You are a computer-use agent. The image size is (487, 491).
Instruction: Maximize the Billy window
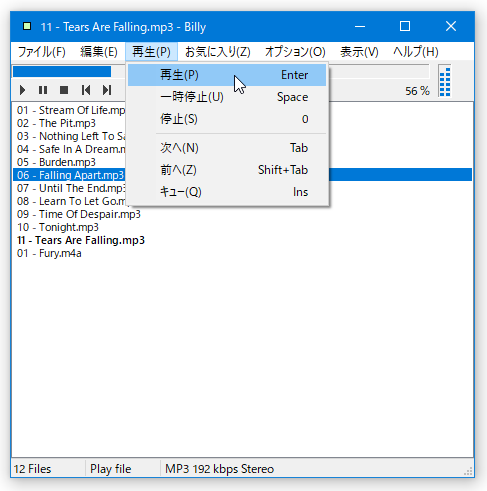pos(405,26)
